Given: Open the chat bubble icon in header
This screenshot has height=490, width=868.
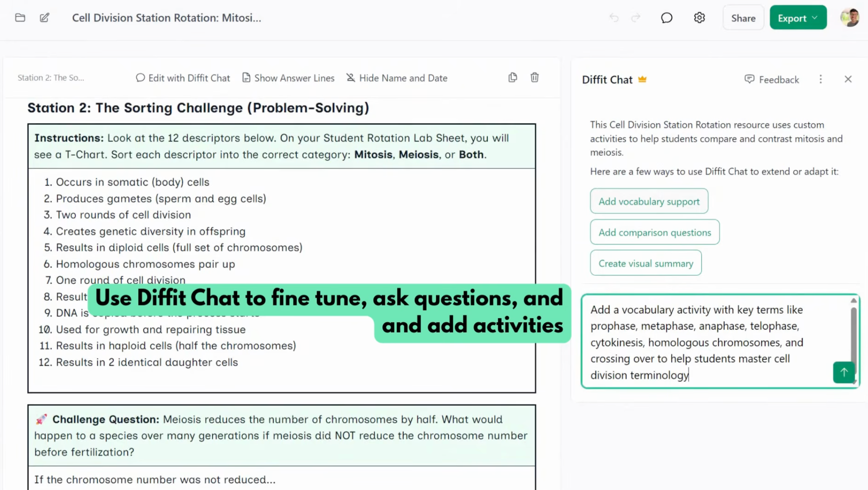Looking at the screenshot, I should [667, 18].
